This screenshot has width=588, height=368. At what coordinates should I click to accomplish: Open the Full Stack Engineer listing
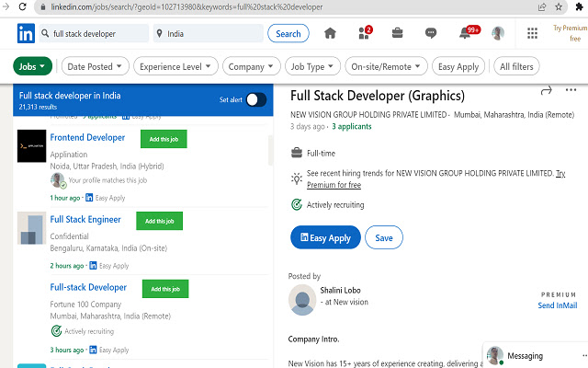pos(85,219)
